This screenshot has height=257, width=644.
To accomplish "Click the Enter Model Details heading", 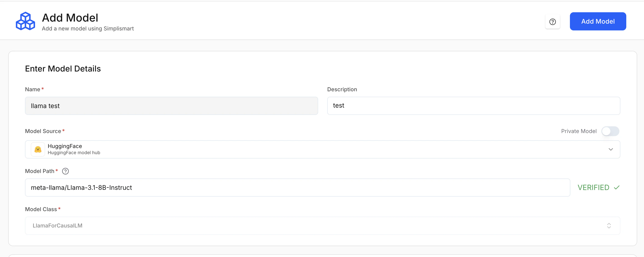I will 63,68.
